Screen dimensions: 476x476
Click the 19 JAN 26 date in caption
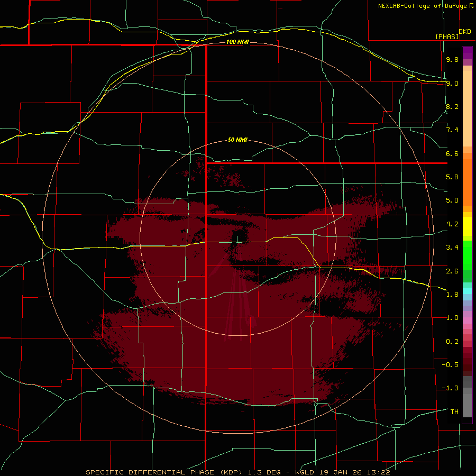(x=340, y=472)
